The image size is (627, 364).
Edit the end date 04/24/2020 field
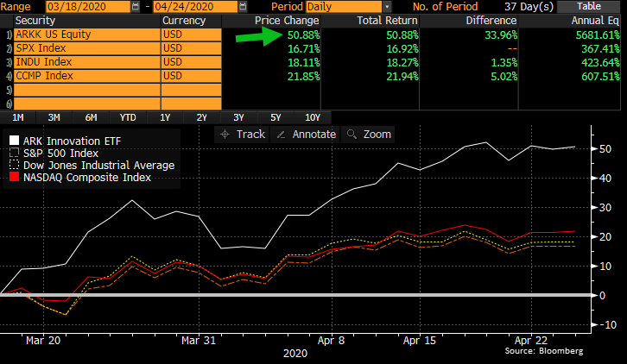(195, 7)
